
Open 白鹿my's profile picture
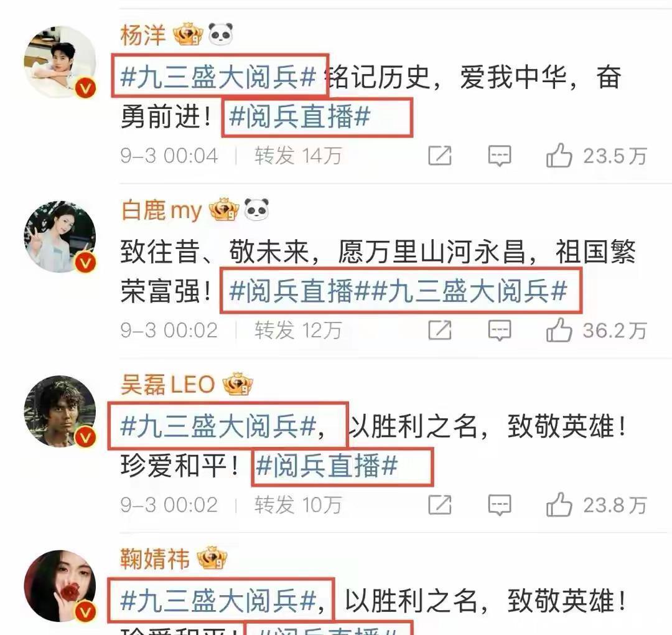(60, 237)
